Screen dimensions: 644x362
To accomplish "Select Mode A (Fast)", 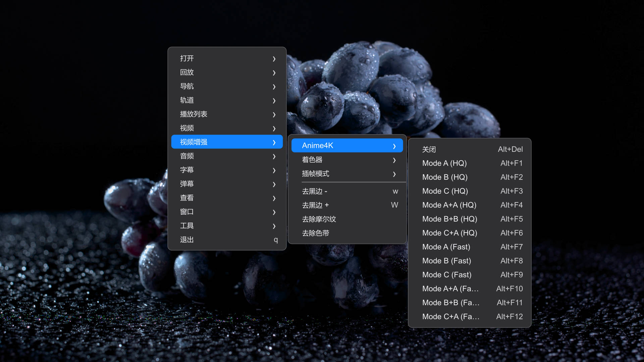I will point(470,247).
